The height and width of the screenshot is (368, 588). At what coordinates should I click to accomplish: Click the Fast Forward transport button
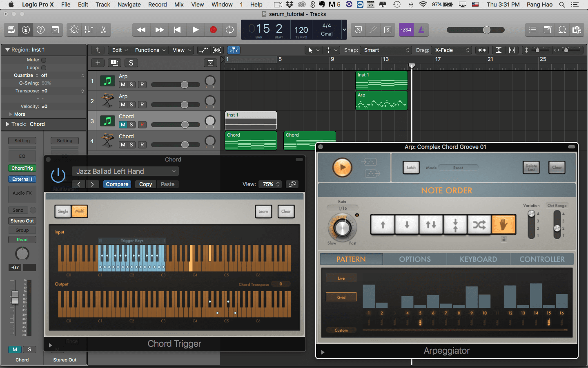[x=160, y=30]
